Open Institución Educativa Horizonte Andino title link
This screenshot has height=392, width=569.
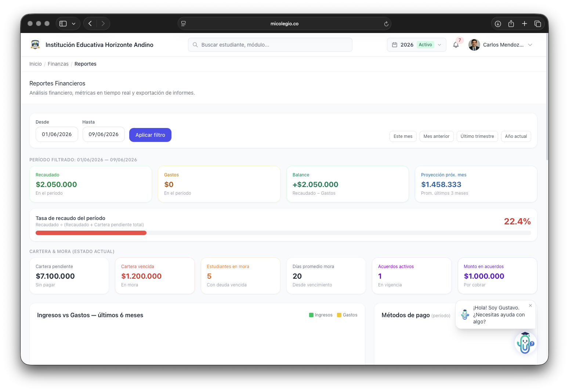click(99, 45)
